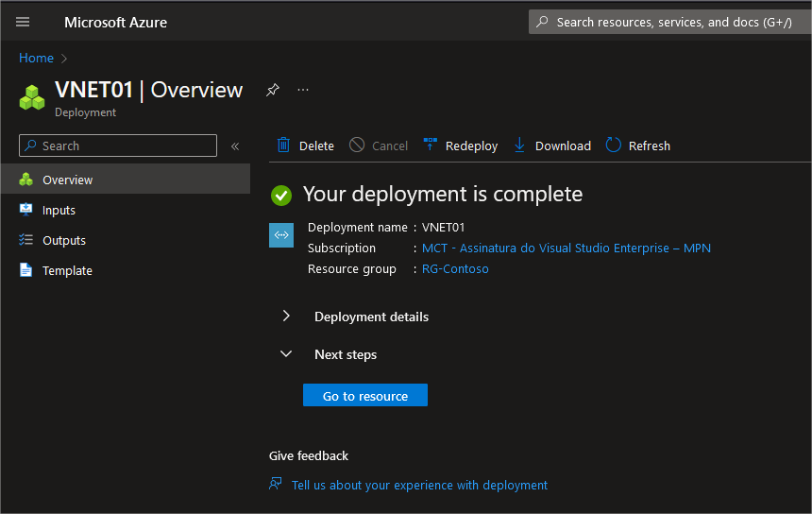Click the feedback person icon
812x514 pixels.
point(276,484)
